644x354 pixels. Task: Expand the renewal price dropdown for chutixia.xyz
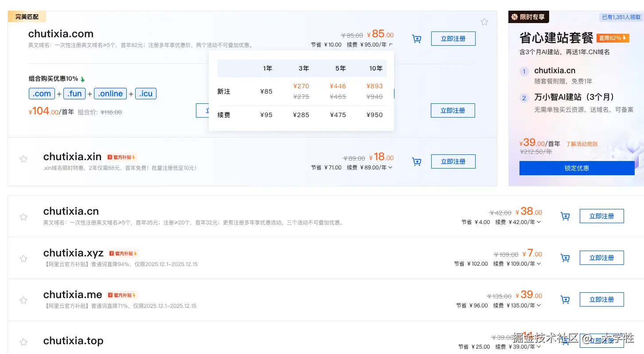click(x=538, y=264)
